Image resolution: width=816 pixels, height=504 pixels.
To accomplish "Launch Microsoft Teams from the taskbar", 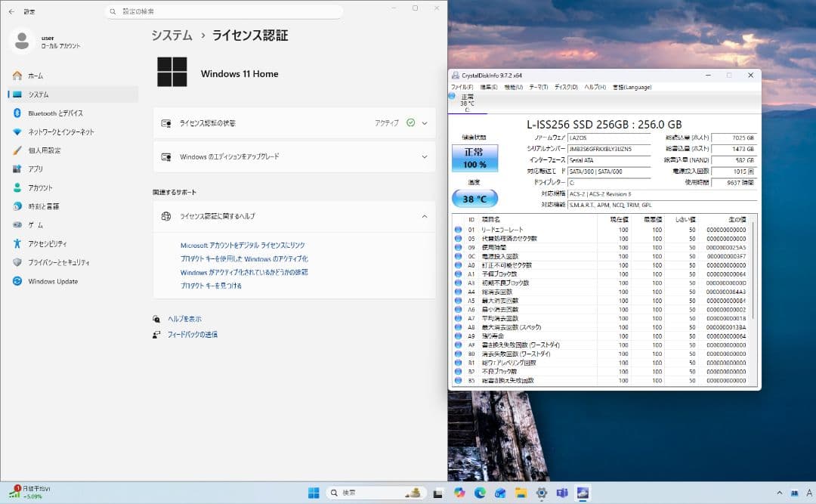I will tap(562, 492).
